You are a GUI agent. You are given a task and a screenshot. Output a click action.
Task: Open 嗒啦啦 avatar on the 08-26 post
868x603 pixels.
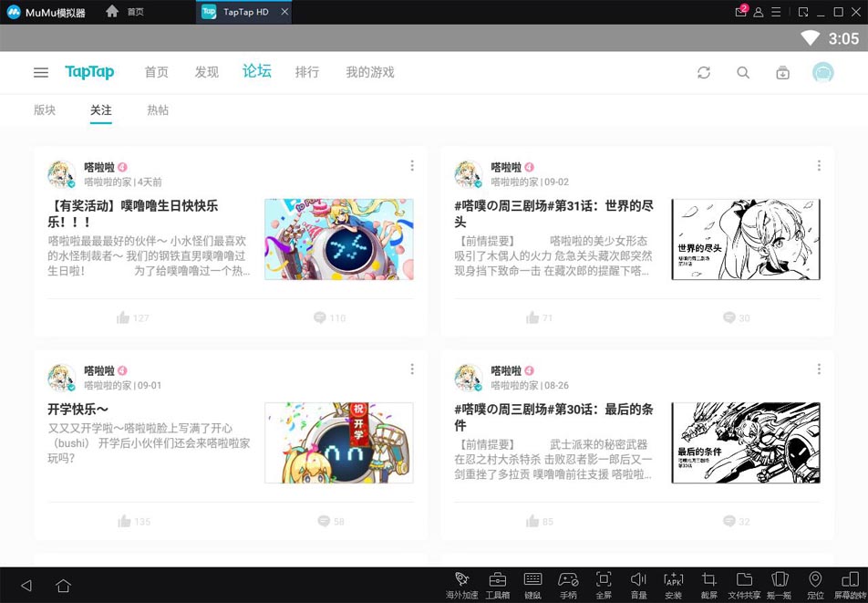pos(469,378)
